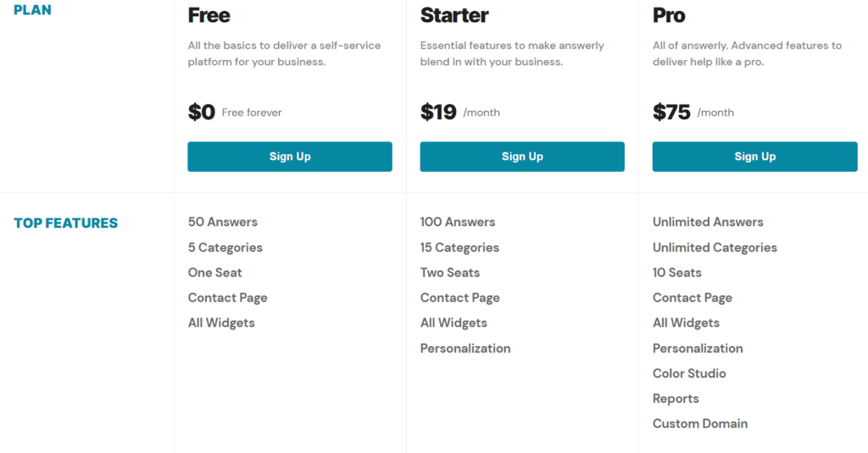Click Color Studio feature in Pro
This screenshot has height=453, width=868.
click(689, 373)
